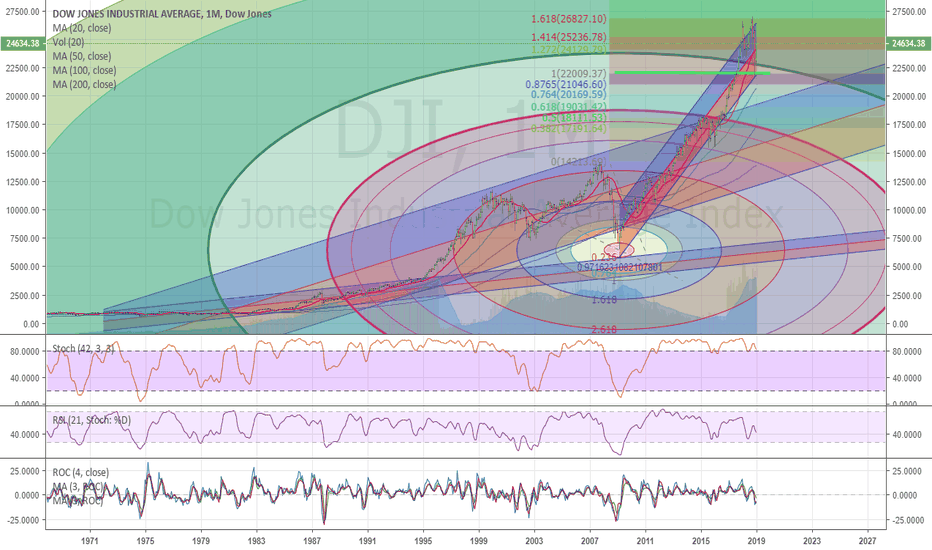
Task: Click the 1.272 Fibonacci extension label
Action: coord(569,49)
